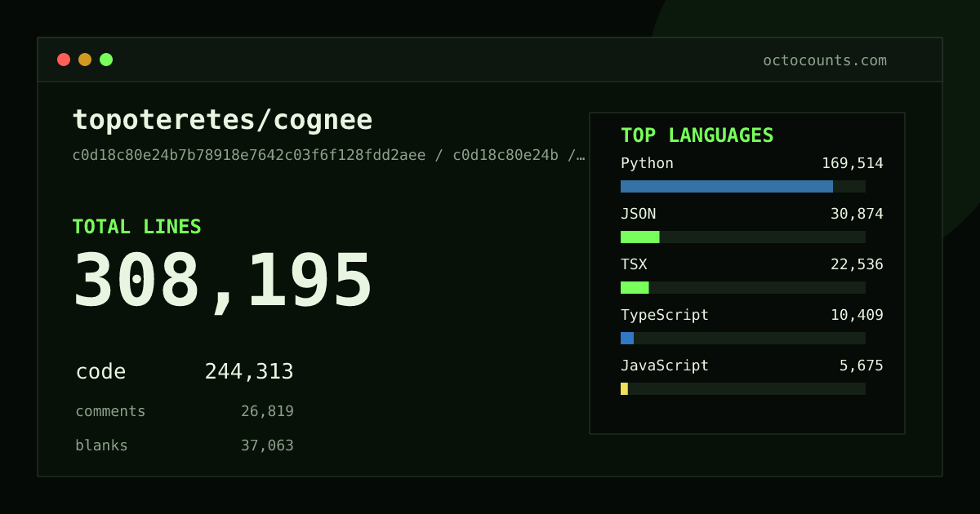Click the comments row label
This screenshot has width=980, height=514.
[110, 411]
